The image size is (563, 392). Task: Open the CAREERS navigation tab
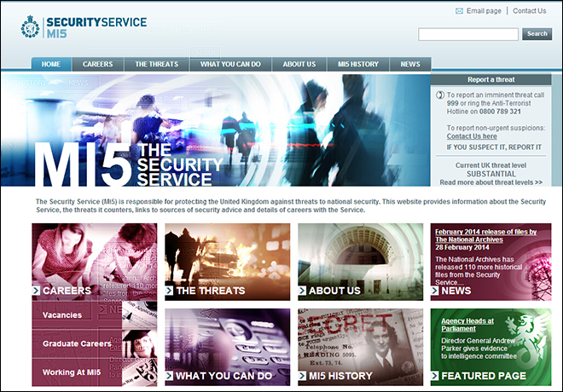(98, 64)
